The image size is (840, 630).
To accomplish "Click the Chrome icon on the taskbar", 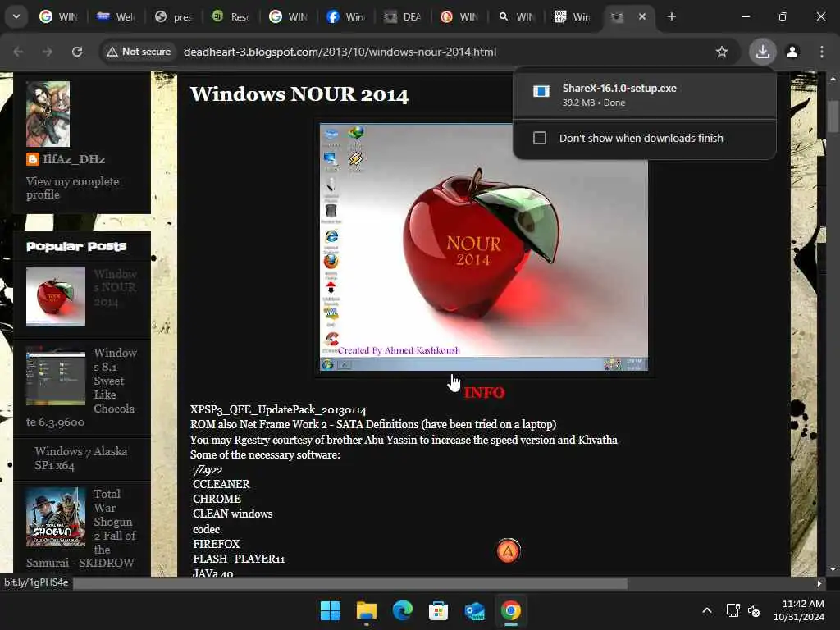I will 510,610.
